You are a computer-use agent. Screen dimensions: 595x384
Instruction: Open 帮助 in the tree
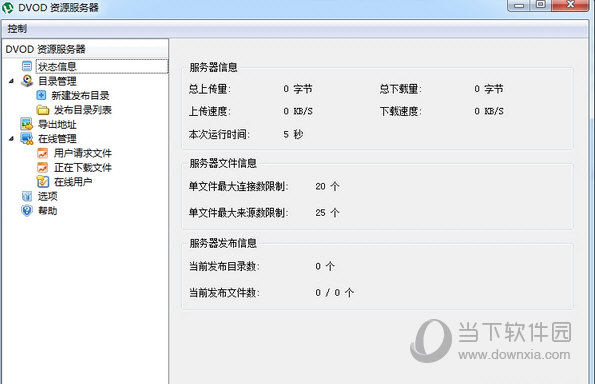click(48, 211)
